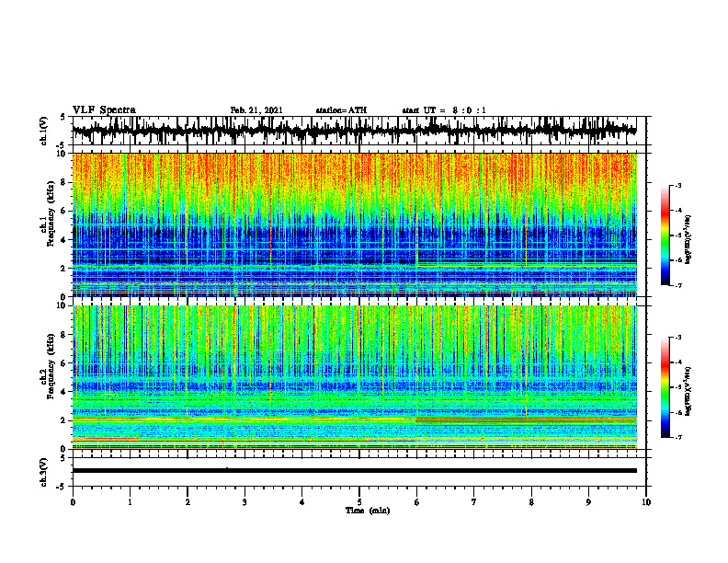
Task: Click the "5" volt tick of ch.1(V) panel
Action: pos(63,118)
